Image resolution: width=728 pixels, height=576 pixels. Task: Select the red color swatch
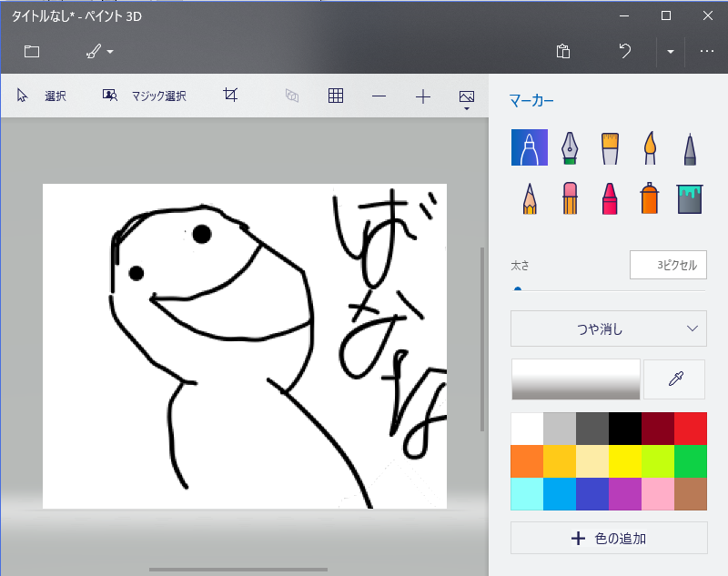(x=691, y=428)
